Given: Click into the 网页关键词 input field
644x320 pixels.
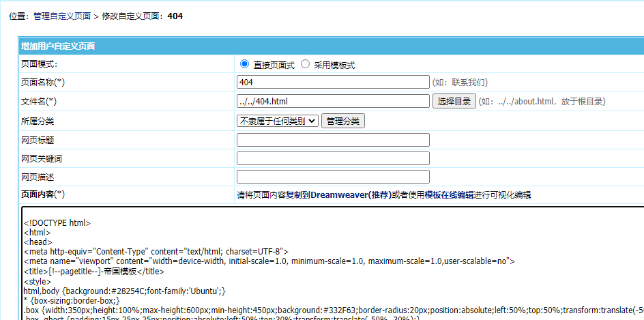Looking at the screenshot, I should (x=333, y=158).
